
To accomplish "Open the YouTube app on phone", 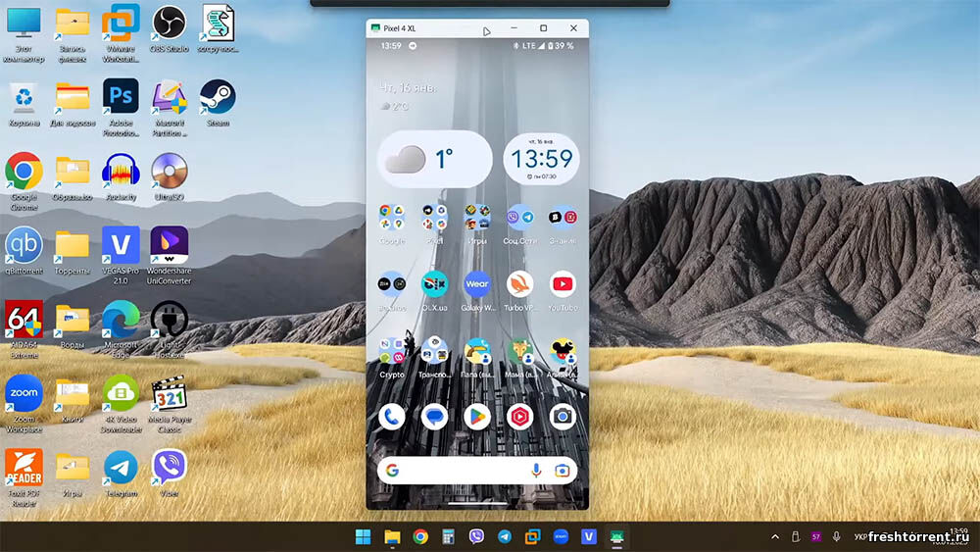I will pyautogui.click(x=563, y=285).
